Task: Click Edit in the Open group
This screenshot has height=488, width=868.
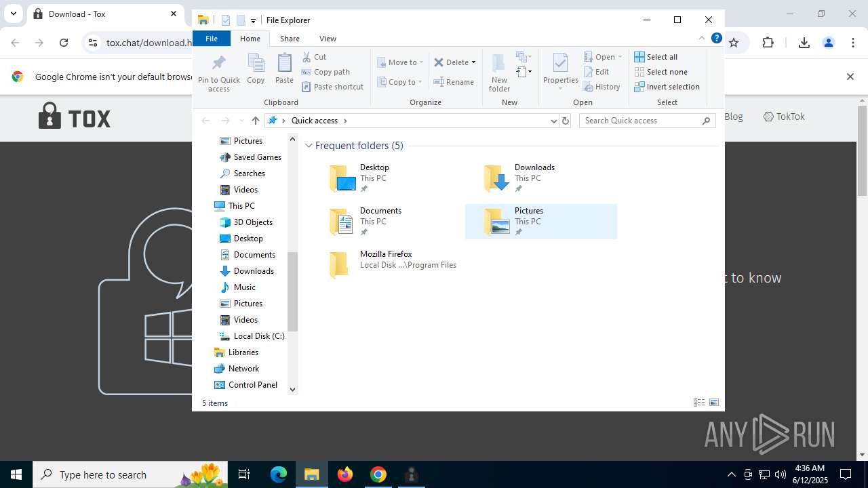Action: (596, 72)
